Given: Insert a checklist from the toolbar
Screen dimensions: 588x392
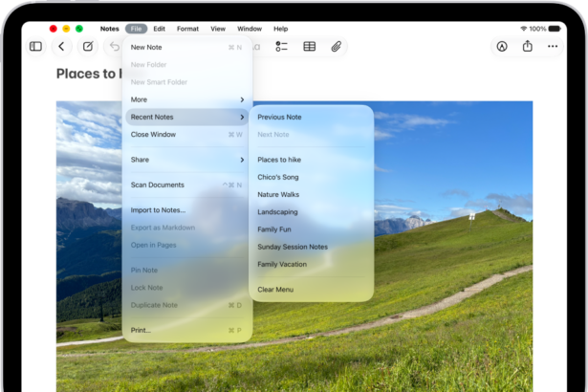Looking at the screenshot, I should [281, 47].
